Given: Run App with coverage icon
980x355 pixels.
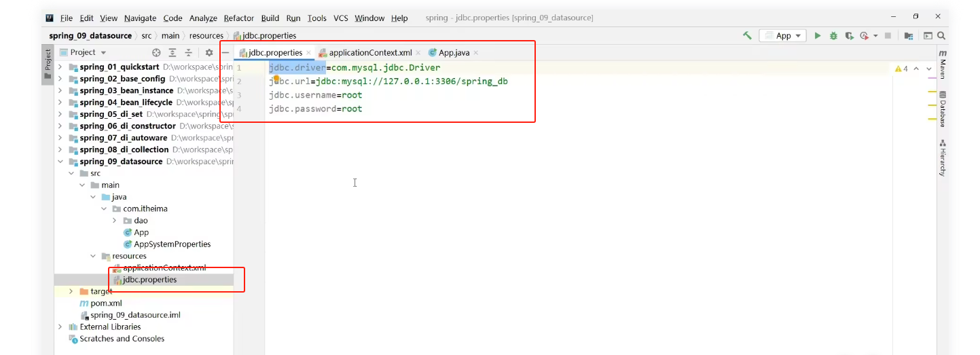Looking at the screenshot, I should pyautogui.click(x=848, y=35).
